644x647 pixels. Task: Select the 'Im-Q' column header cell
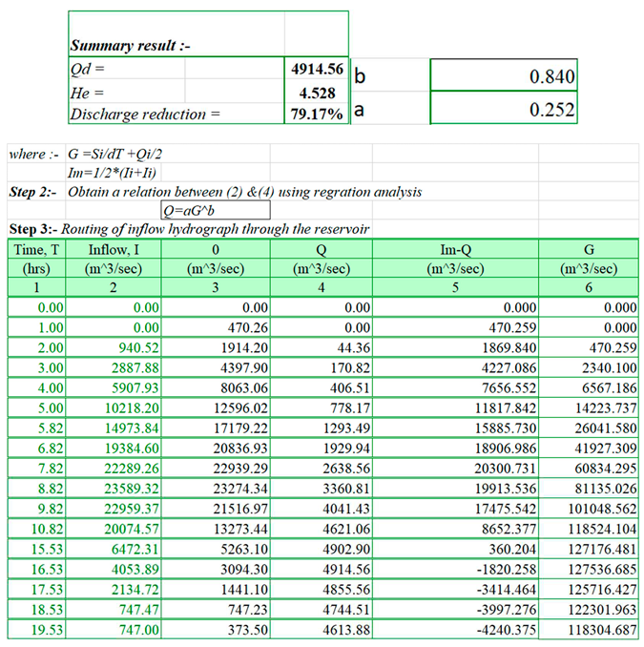pyautogui.click(x=456, y=250)
